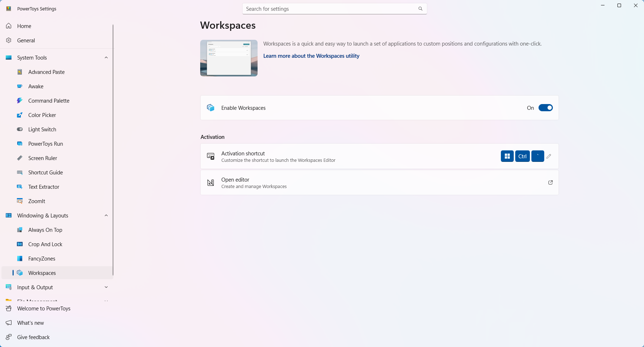Click the Open editor external-link icon
644x347 pixels.
tap(550, 183)
